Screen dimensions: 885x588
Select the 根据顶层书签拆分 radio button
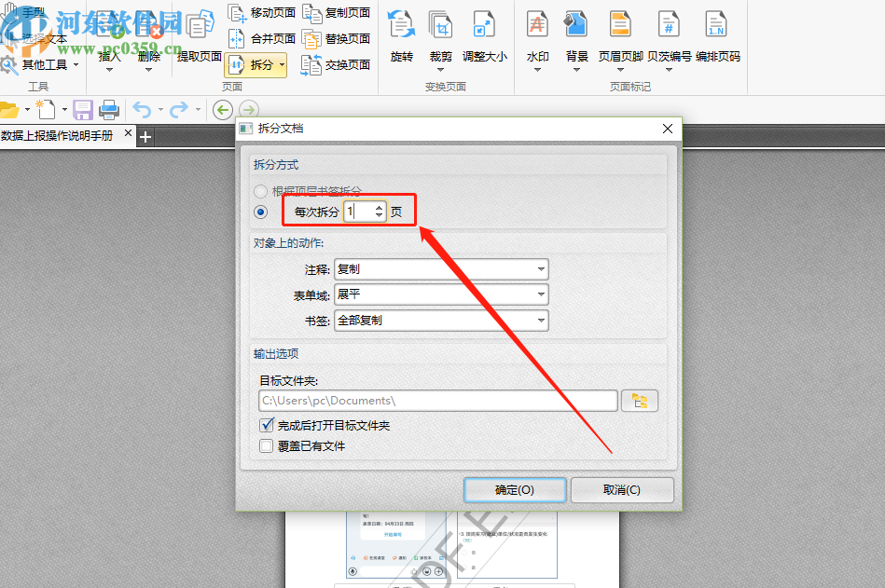pyautogui.click(x=262, y=191)
